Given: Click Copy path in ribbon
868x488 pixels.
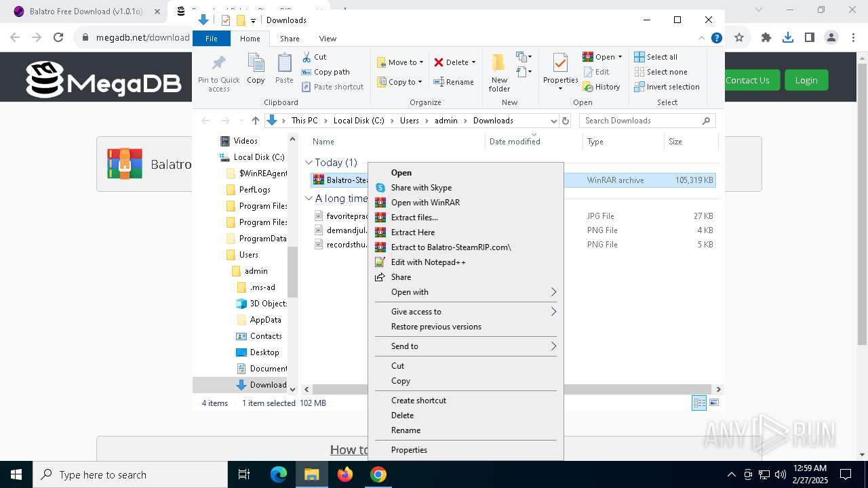Looking at the screenshot, I should pyautogui.click(x=325, y=72).
